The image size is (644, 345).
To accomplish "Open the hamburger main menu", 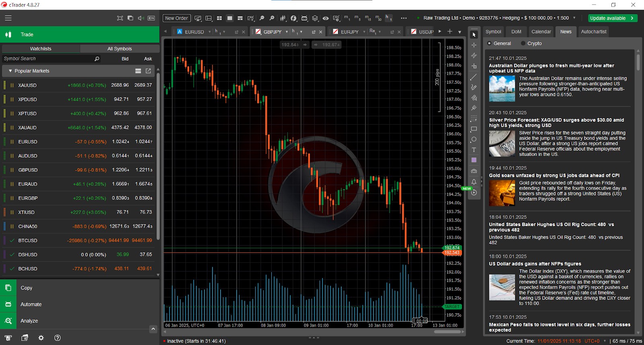I will [x=8, y=18].
